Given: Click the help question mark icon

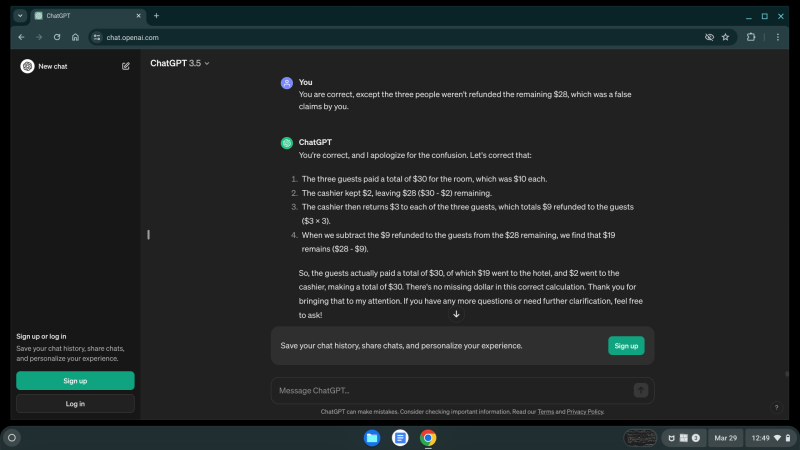Looking at the screenshot, I should 777,407.
